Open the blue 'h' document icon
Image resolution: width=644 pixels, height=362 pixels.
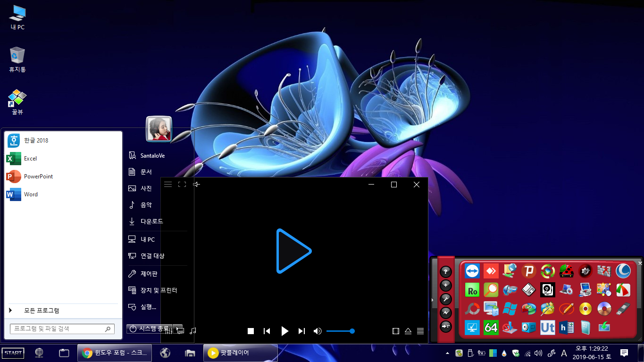pos(567,328)
